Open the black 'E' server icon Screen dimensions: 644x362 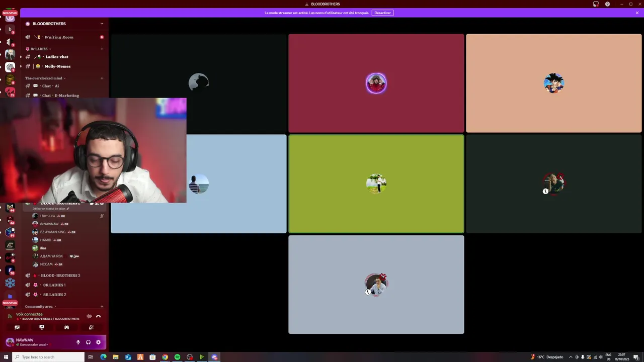10,245
